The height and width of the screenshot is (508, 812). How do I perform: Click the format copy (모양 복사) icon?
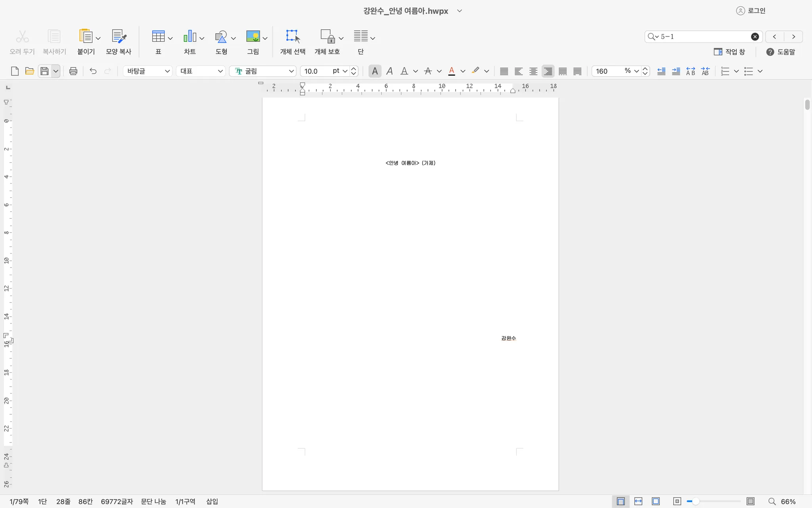point(118,37)
